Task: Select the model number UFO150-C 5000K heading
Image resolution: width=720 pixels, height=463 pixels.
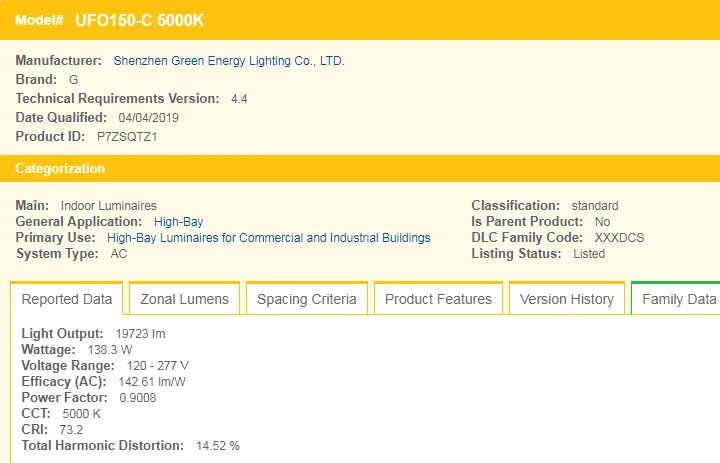Action: click(x=139, y=20)
